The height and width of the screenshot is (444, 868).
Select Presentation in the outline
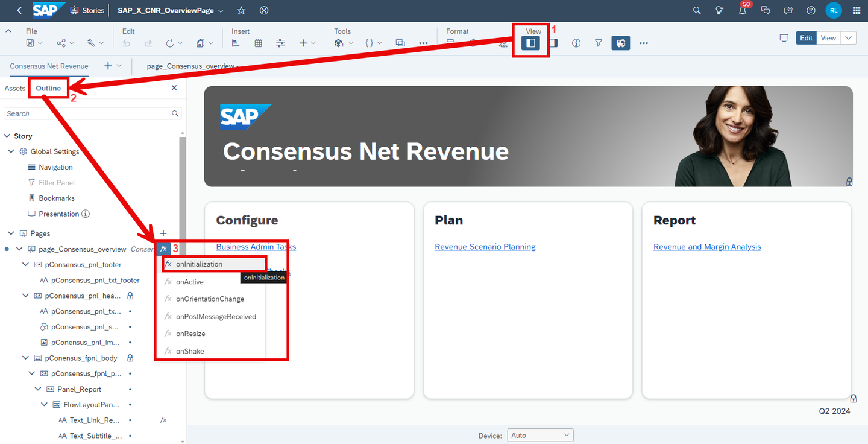point(58,214)
